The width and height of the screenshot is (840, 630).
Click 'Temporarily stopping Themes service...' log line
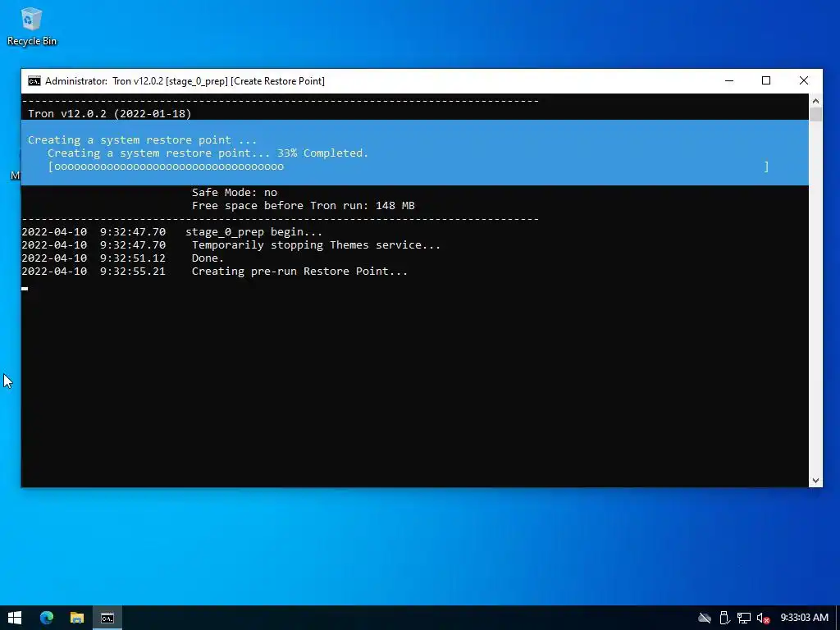pyautogui.click(x=316, y=244)
